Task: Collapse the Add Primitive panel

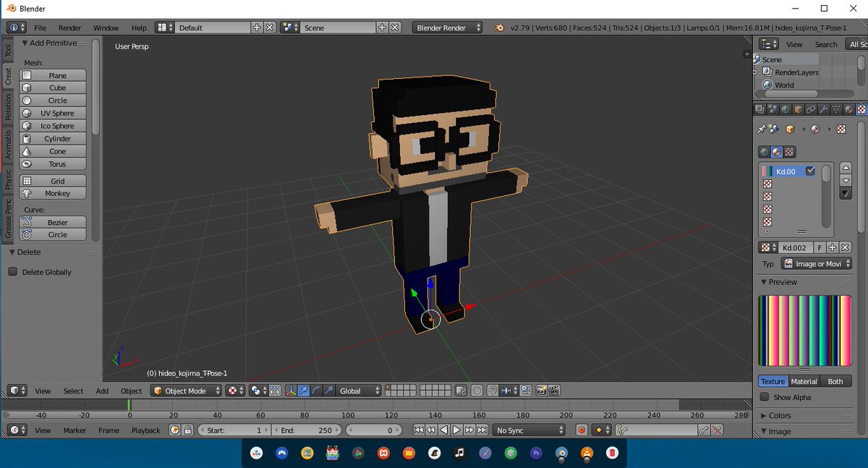Action: [24, 43]
